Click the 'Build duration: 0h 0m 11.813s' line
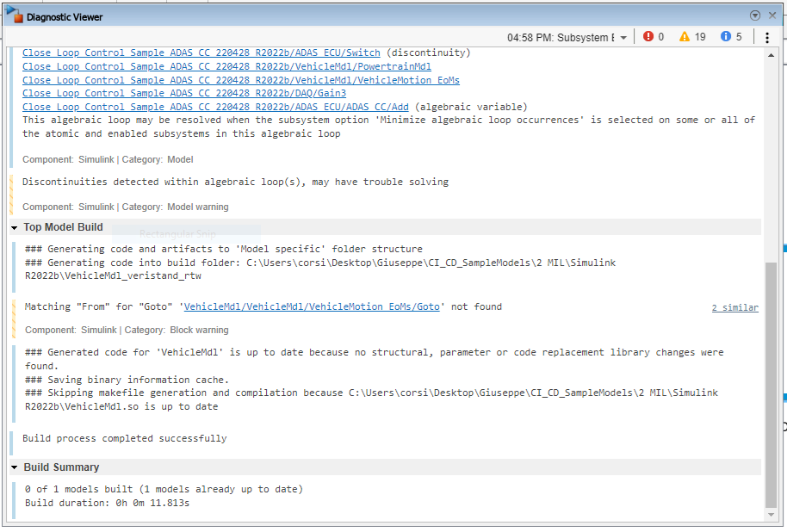Screen dimensions: 787x532 pyautogui.click(x=108, y=503)
